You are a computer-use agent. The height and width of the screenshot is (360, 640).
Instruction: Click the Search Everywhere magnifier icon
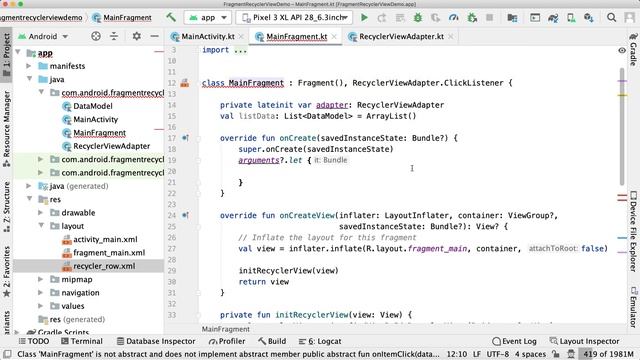pyautogui.click(x=611, y=18)
